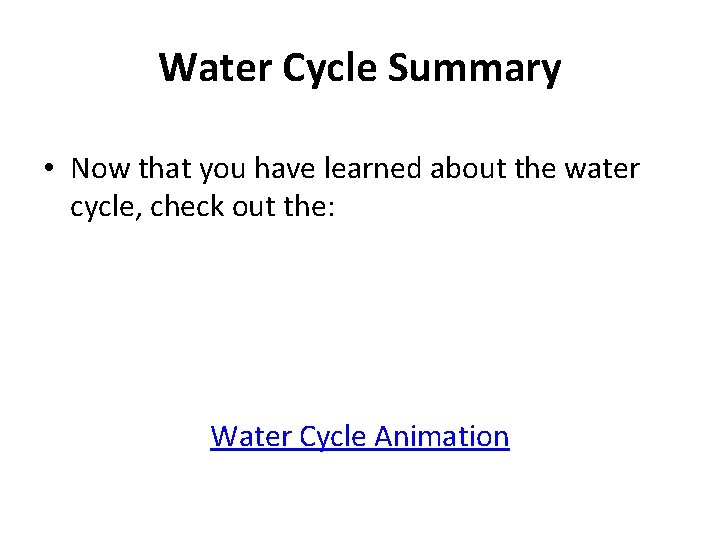The image size is (720, 540).
Task: Select the word "Now" in the bullet
Action: point(101,168)
